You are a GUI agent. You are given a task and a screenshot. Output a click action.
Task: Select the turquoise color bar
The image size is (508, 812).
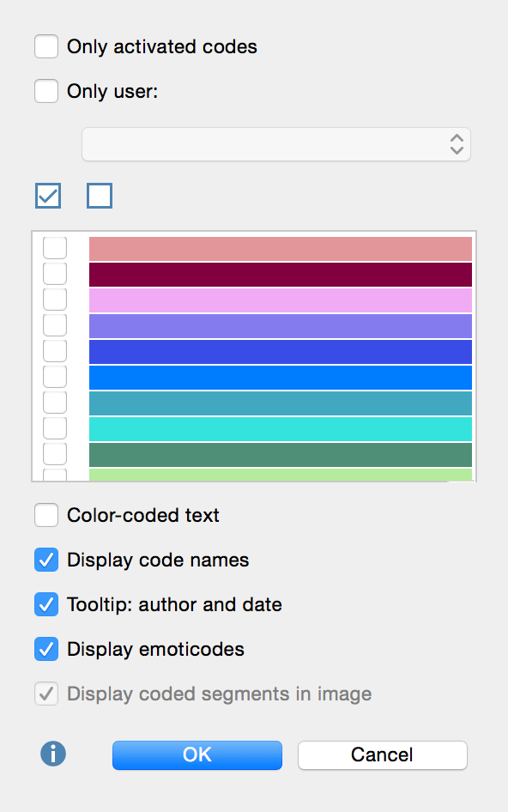280,429
